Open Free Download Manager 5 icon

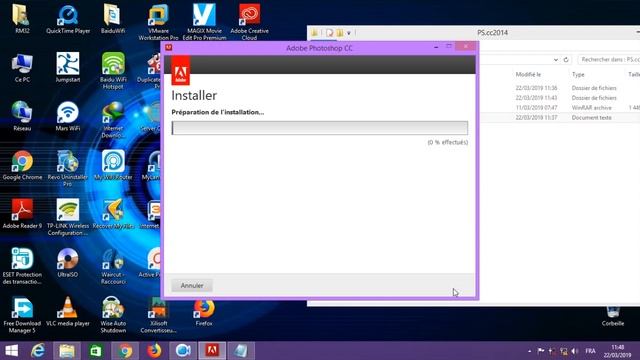tap(22, 315)
